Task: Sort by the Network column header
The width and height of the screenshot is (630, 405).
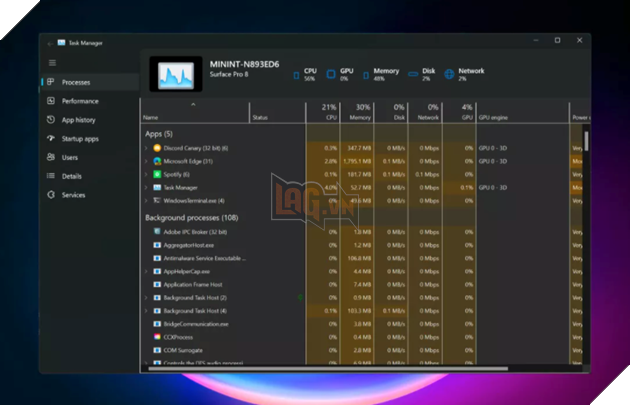Action: 425,112
